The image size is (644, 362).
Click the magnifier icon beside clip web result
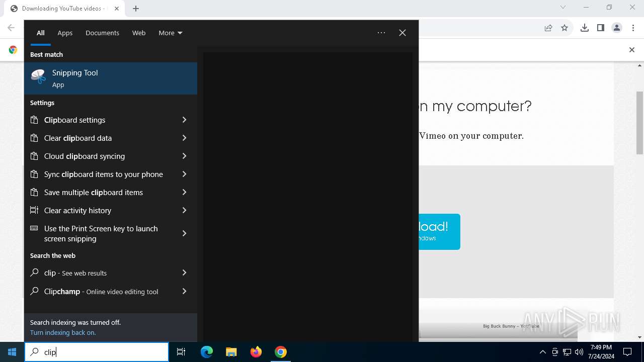pos(34,273)
